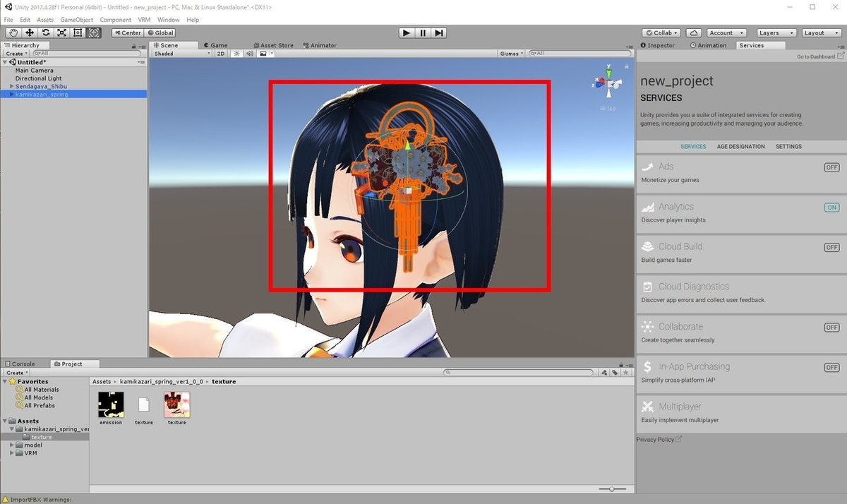The image size is (847, 504).
Task: Select the Rect Transform tool
Action: point(78,32)
